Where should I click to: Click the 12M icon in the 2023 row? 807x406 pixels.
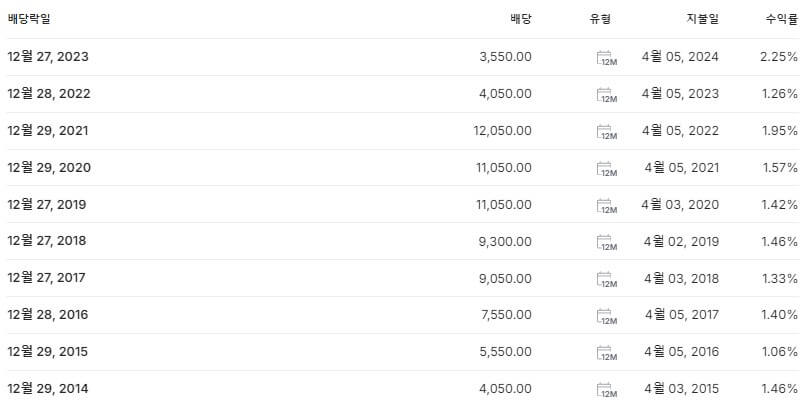(607, 58)
